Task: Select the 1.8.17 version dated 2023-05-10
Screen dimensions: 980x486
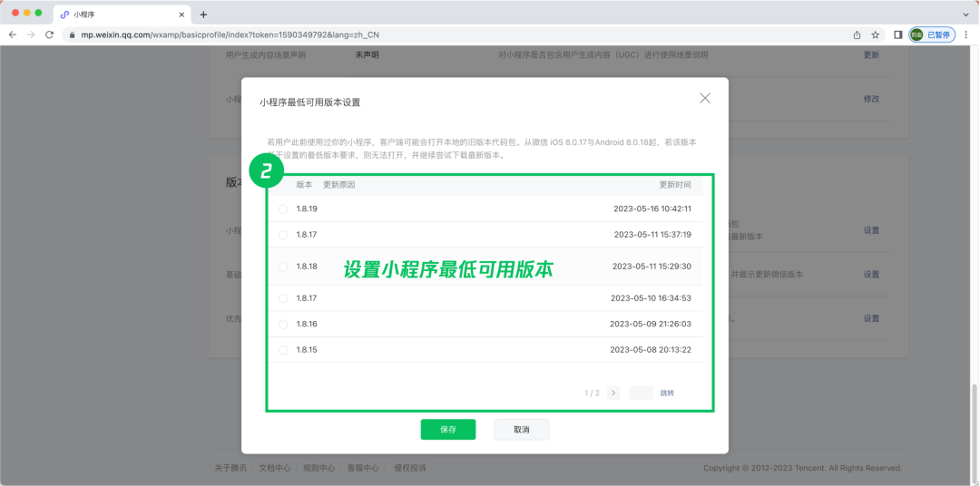Action: (283, 298)
